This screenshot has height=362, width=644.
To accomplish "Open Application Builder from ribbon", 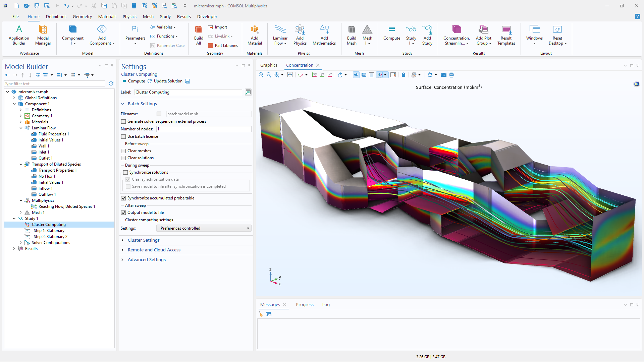I will pos(19,35).
